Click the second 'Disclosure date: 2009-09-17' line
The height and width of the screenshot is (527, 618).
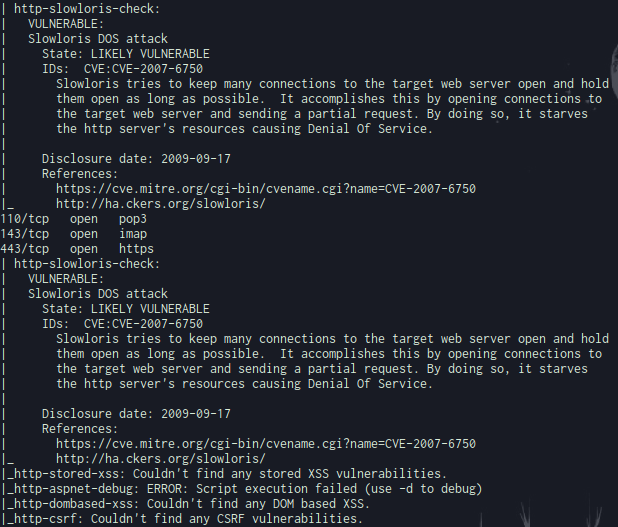pyautogui.click(x=136, y=414)
